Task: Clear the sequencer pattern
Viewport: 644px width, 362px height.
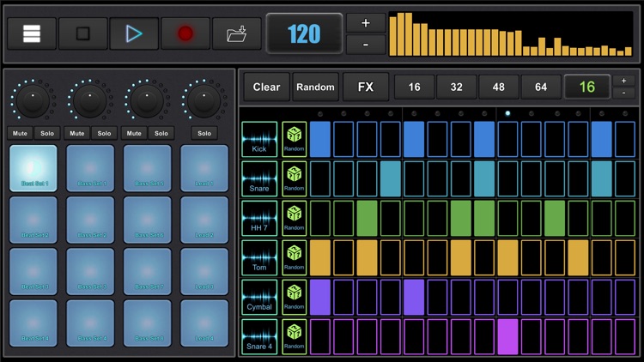Action: pos(266,87)
